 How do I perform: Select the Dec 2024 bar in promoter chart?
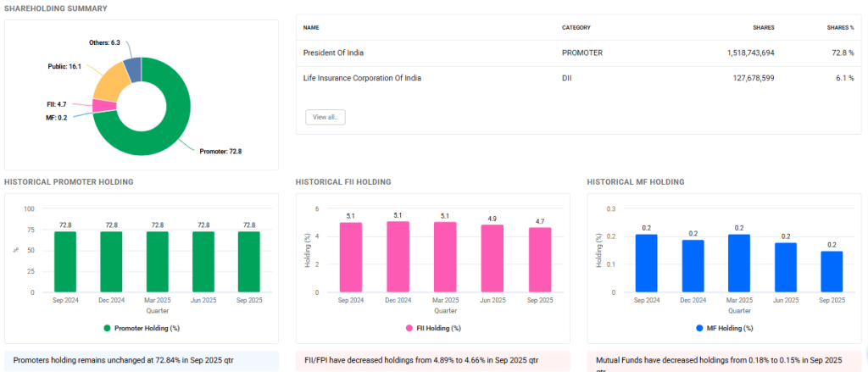click(x=111, y=262)
